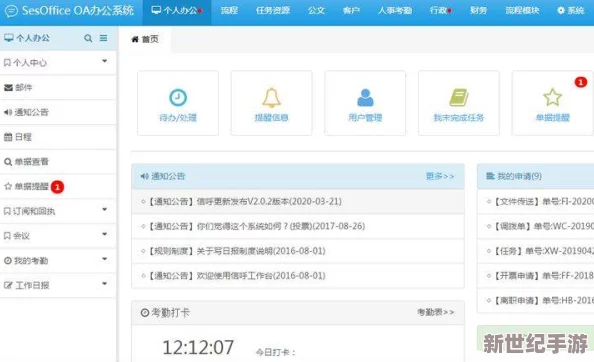The width and height of the screenshot is (594, 362).
Task: Click the monitor icon in sidebar 个人办公 header
Action: [9, 37]
